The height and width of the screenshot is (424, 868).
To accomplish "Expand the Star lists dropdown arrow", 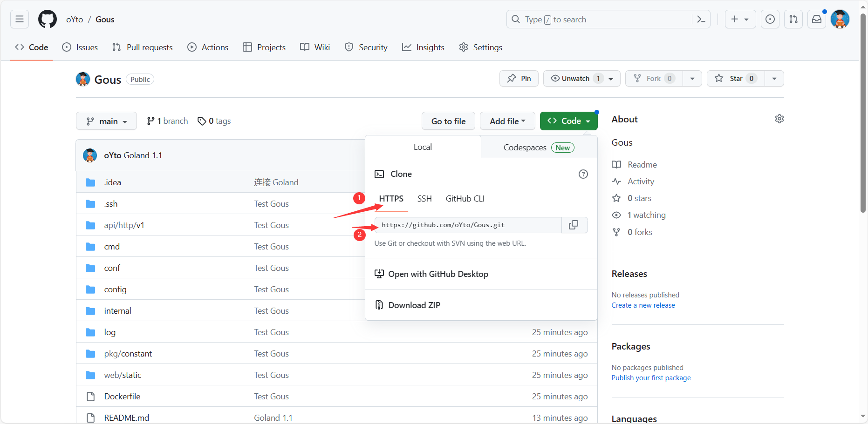I will (x=774, y=78).
